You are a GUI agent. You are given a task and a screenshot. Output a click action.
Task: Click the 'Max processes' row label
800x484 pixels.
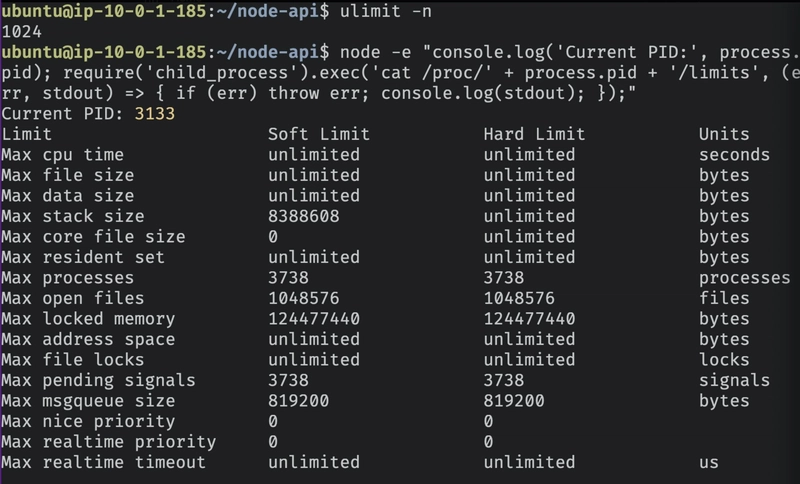point(68,278)
